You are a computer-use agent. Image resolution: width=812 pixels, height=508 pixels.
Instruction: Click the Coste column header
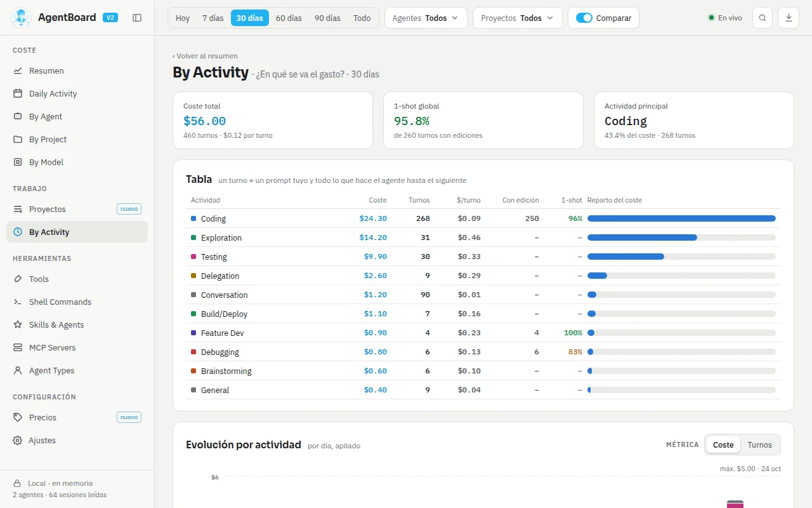point(377,200)
